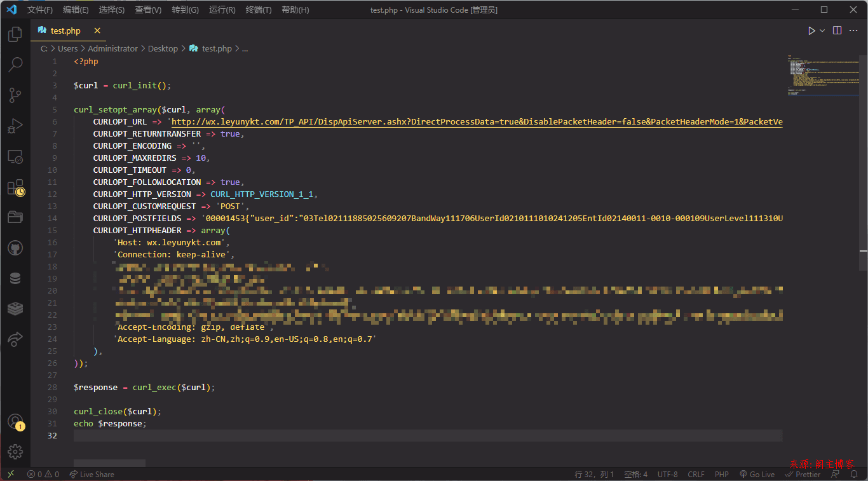Click Go Live in status bar
Viewport: 868px width, 481px height.
[x=757, y=474]
